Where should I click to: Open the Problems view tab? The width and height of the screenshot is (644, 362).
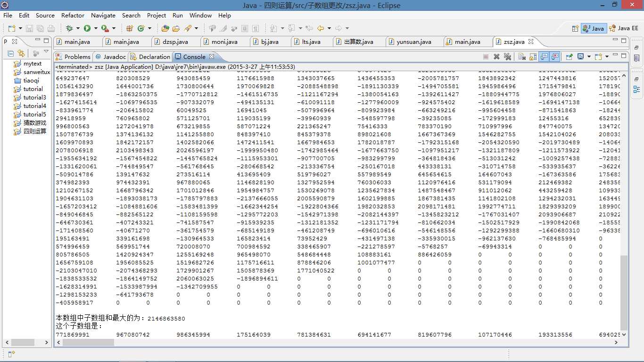(x=73, y=57)
